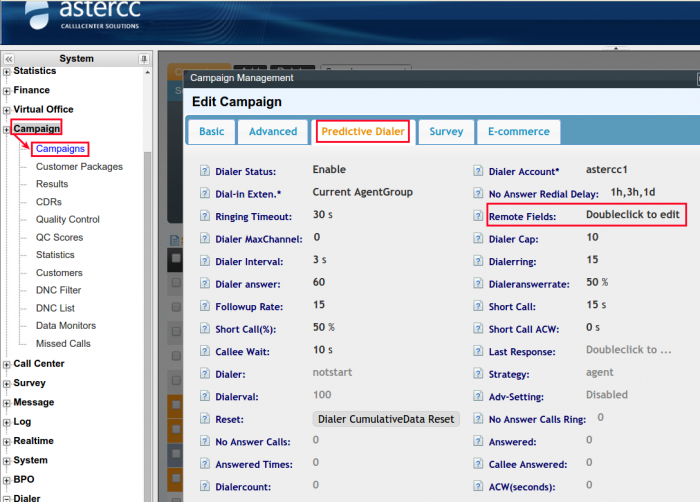Open Quality Control from the sidebar
The height and width of the screenshot is (502, 700).
pyautogui.click(x=67, y=219)
